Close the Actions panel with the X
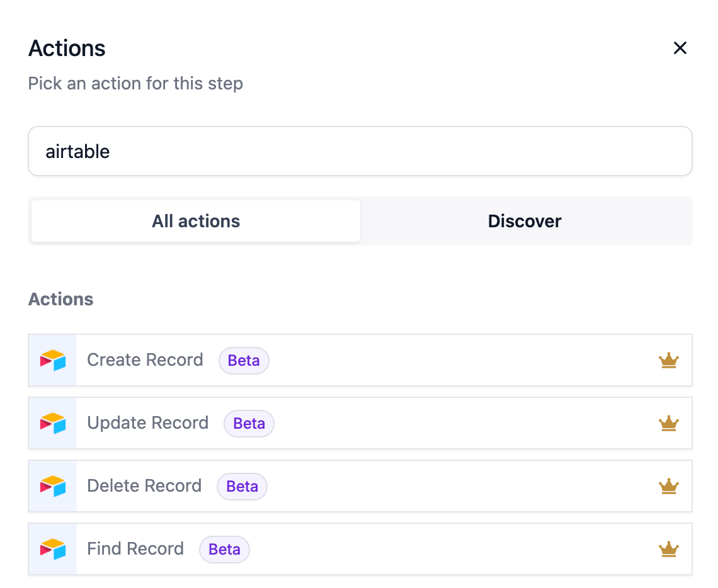The height and width of the screenshot is (588, 718). tap(680, 48)
